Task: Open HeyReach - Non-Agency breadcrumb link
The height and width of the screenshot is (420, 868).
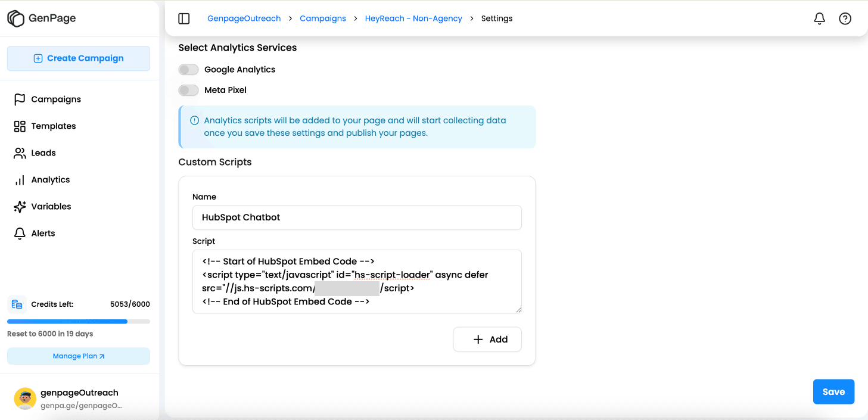Action: pos(413,18)
